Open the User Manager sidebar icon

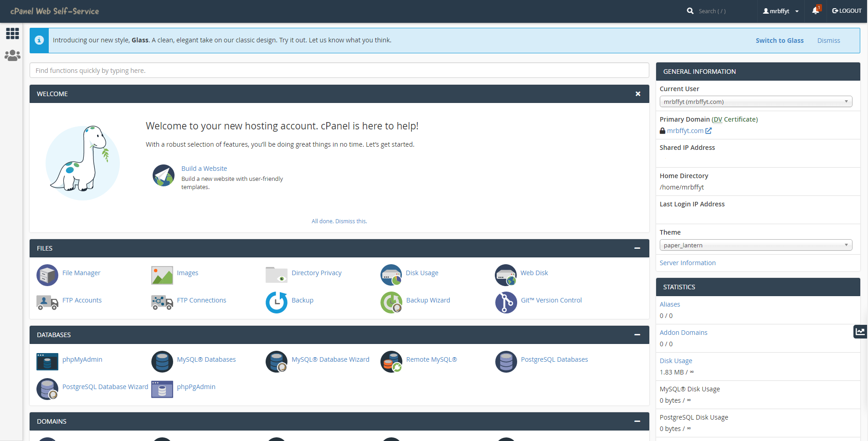(x=12, y=56)
